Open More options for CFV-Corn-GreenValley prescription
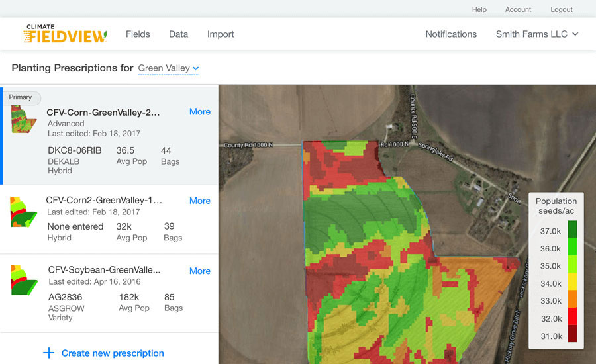This screenshot has width=596, height=364. click(200, 112)
